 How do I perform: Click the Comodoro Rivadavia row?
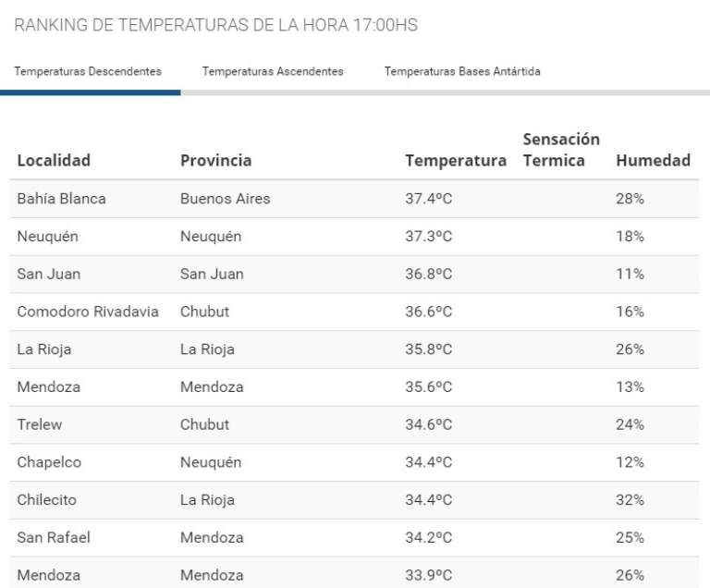88,312
